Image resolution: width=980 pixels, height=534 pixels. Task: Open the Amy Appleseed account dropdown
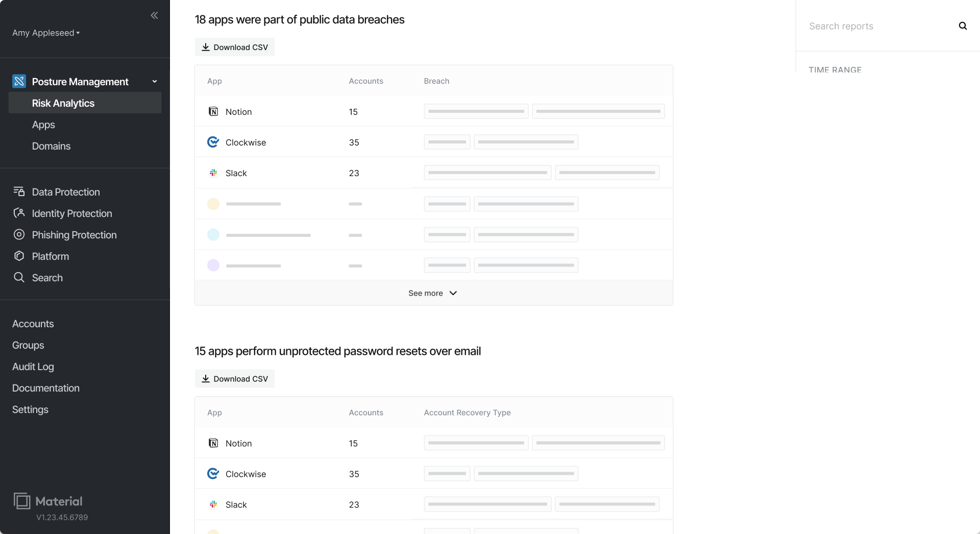point(46,33)
